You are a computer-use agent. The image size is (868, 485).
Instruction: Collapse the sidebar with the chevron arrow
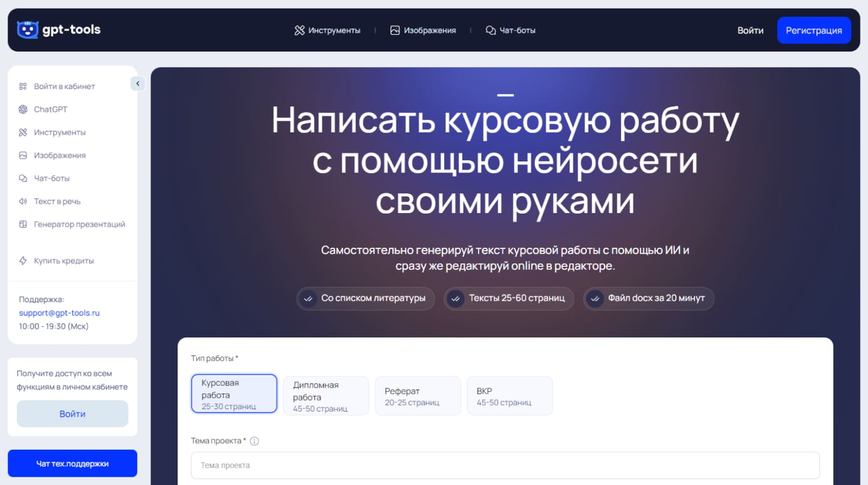coord(138,83)
